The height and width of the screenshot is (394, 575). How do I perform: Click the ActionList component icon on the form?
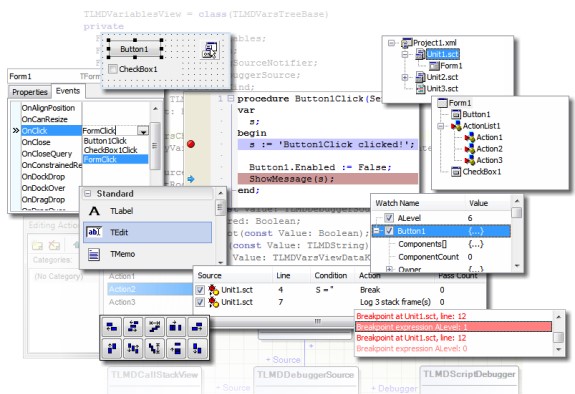tap(210, 50)
